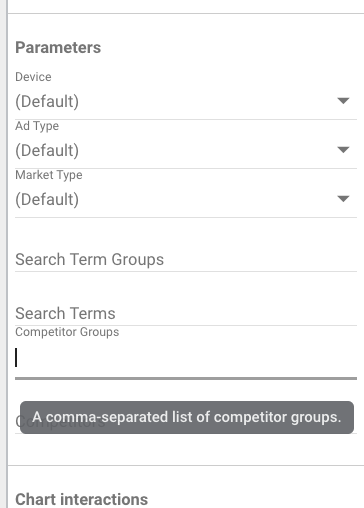
Task: Click the Parameters section heading
Action: [x=58, y=47]
